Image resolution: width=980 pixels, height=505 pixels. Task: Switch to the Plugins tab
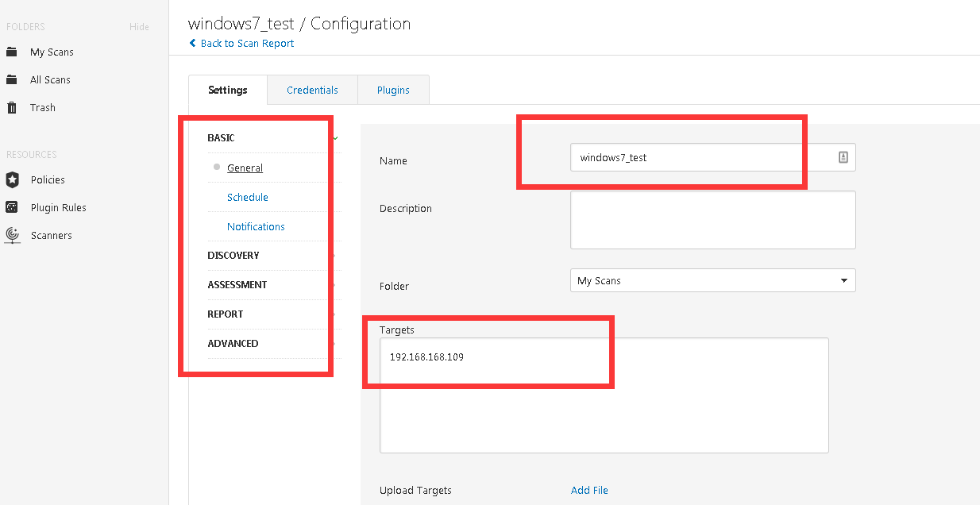coord(393,91)
